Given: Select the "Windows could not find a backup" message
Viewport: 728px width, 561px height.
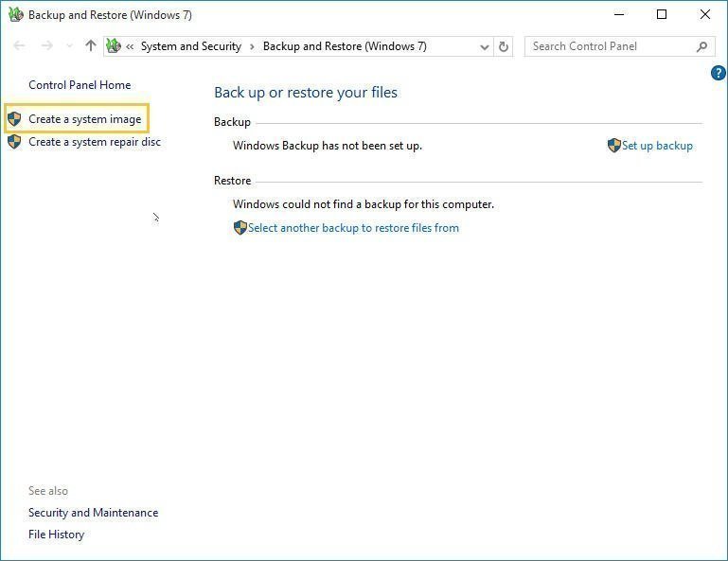Looking at the screenshot, I should pyautogui.click(x=364, y=204).
